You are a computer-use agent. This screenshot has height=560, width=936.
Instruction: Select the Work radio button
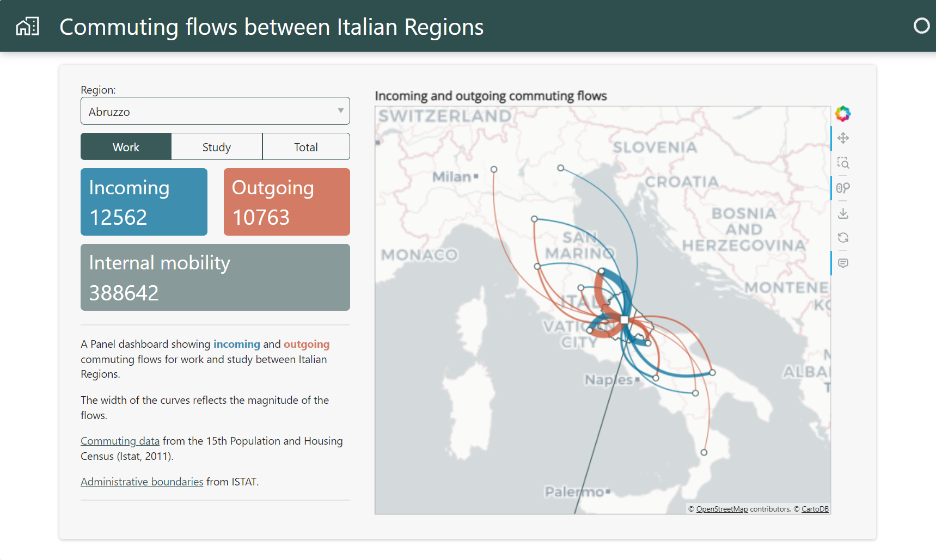(x=126, y=147)
